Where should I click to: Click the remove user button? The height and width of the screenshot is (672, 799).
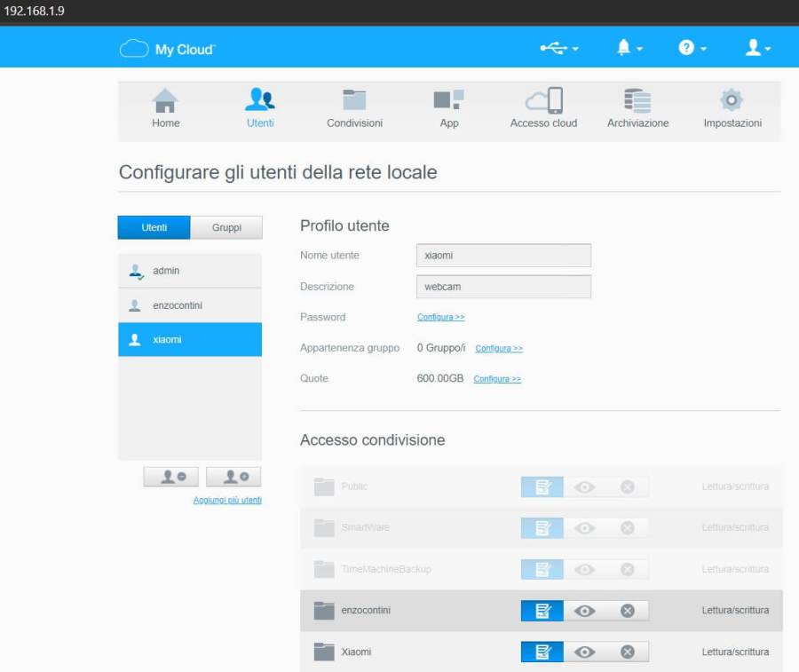(x=170, y=477)
